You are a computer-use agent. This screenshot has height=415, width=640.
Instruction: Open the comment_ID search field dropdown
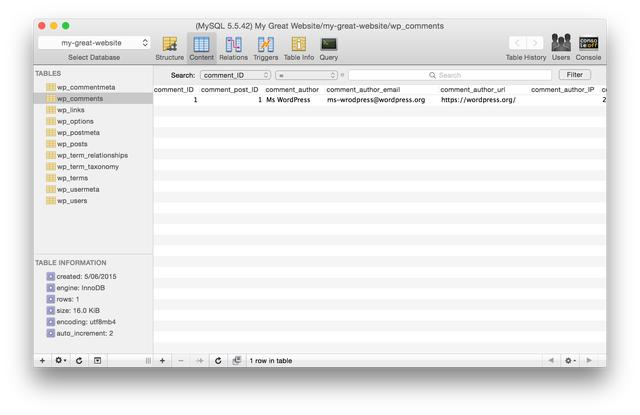[x=236, y=75]
